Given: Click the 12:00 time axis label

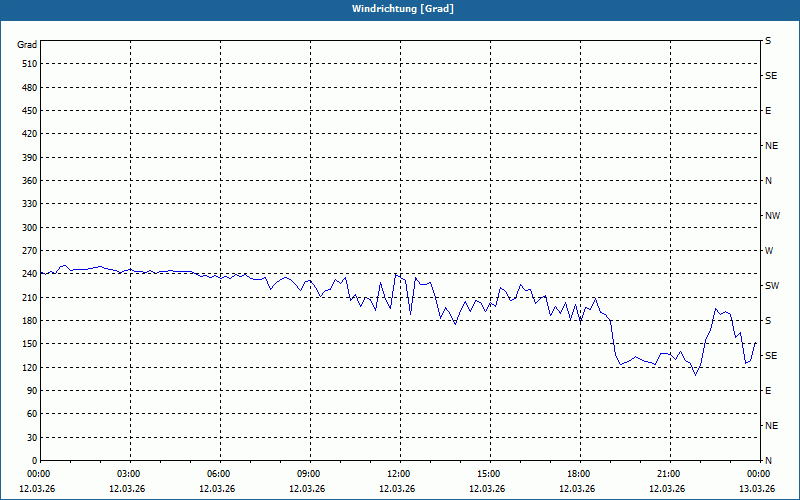Looking at the screenshot, I should 400,474.
